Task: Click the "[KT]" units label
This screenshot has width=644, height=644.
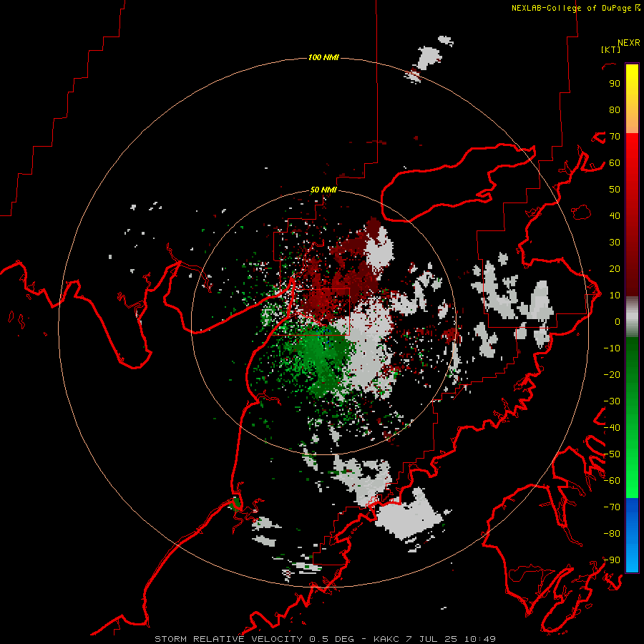Action: 610,49
